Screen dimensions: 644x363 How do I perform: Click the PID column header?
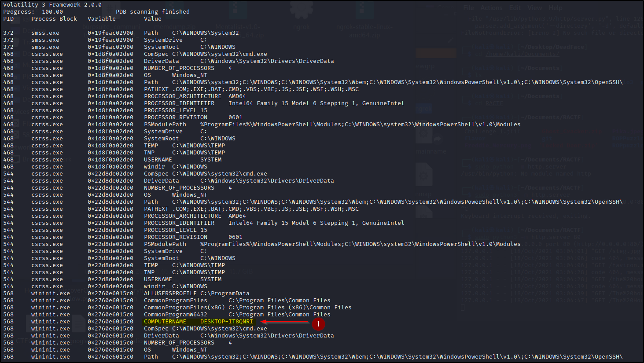click(8, 19)
